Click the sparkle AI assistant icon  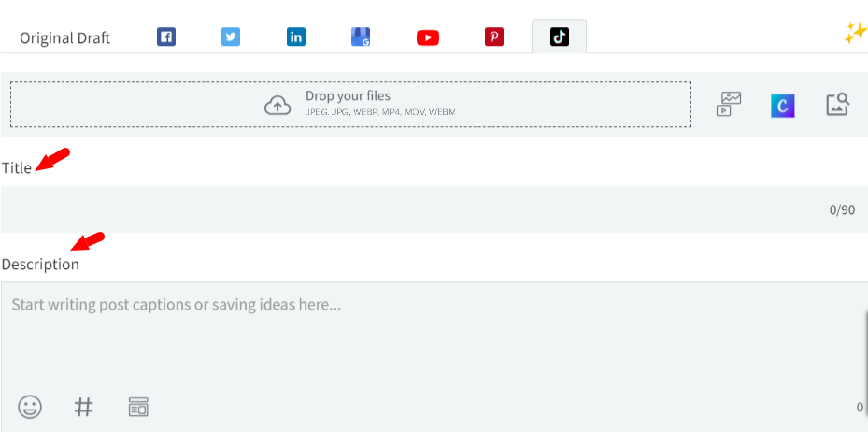[854, 33]
